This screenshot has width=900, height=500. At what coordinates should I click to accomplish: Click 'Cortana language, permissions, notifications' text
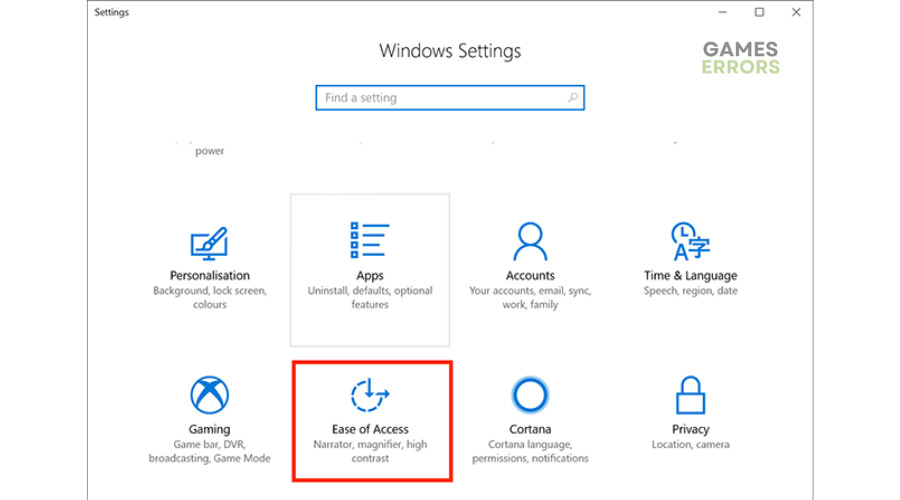tap(530, 451)
